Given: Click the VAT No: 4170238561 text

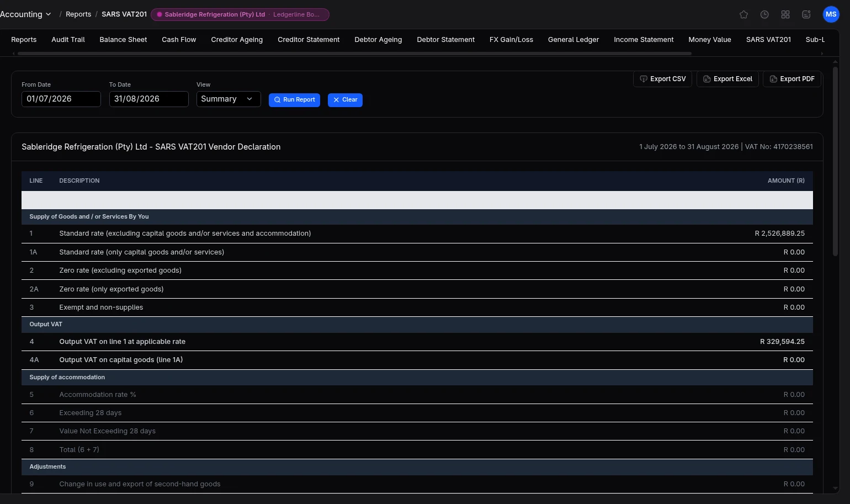Looking at the screenshot, I should click(779, 147).
